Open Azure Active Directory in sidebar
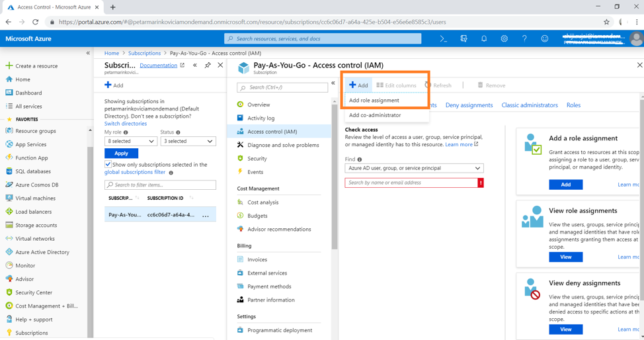Viewport: 644px width, 340px height. click(x=42, y=252)
